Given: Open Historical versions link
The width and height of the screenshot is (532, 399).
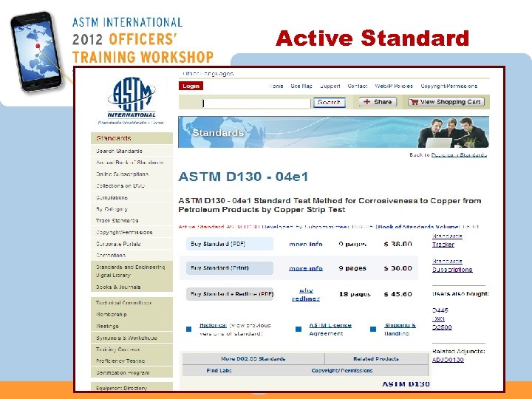Looking at the screenshot, I should 213,325.
